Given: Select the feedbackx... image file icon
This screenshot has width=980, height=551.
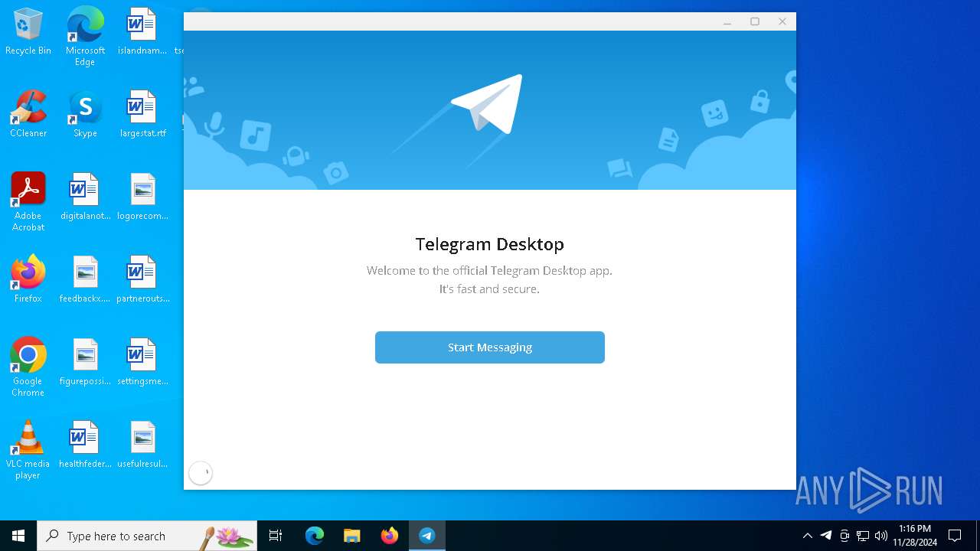Looking at the screenshot, I should (x=85, y=280).
